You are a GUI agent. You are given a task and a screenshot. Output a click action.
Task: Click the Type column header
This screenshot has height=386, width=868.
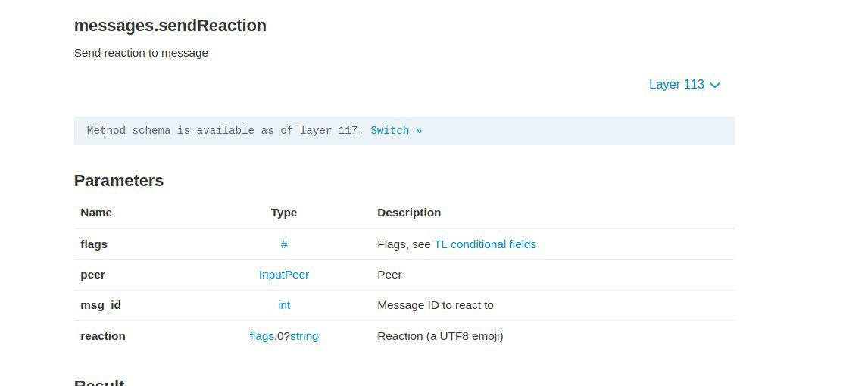tap(284, 213)
